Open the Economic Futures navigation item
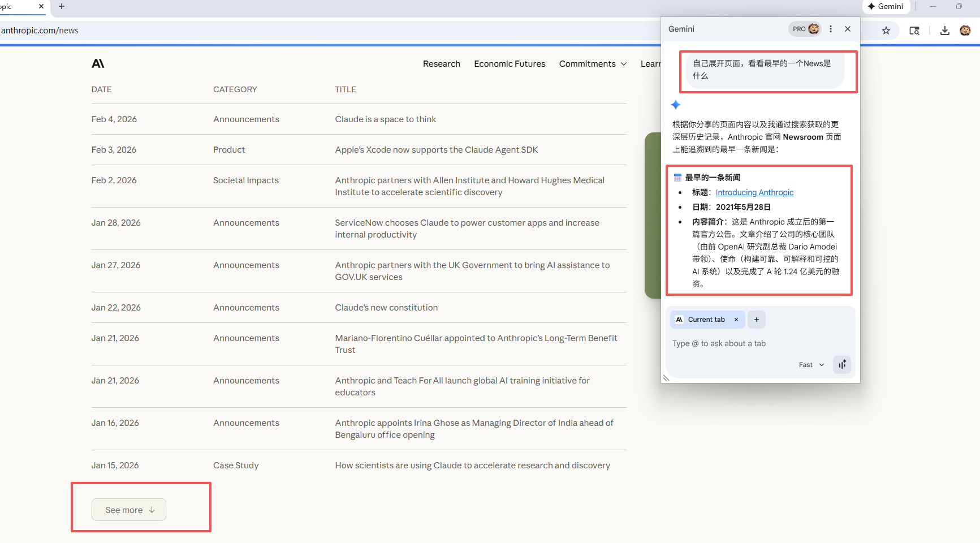This screenshot has height=543, width=980. tap(510, 64)
